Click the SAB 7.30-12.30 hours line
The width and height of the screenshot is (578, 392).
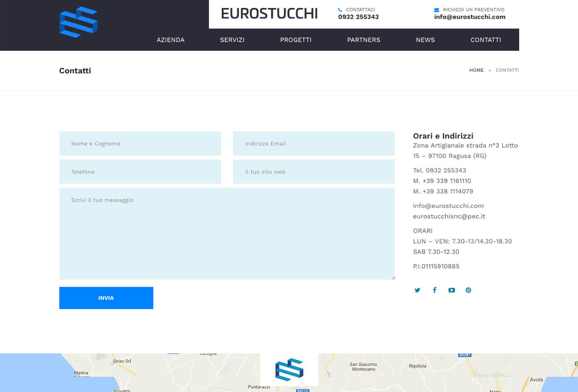tap(436, 252)
